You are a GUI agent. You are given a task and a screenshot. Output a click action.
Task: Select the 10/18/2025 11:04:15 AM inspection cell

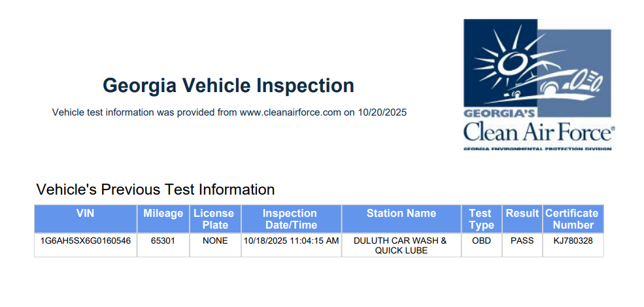pyautogui.click(x=291, y=240)
